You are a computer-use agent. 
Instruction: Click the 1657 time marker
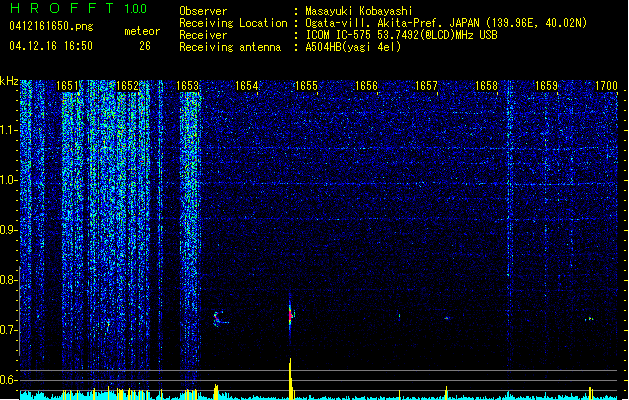426,86
